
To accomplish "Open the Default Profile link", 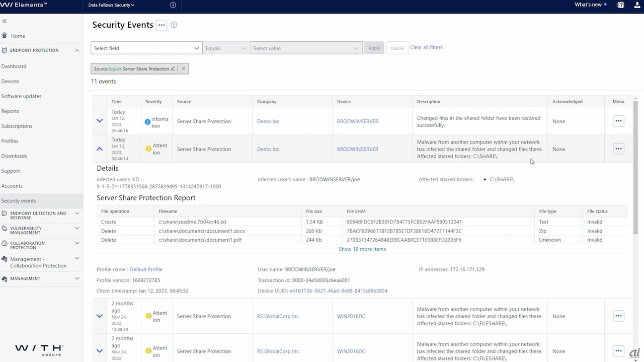I will [146, 269].
